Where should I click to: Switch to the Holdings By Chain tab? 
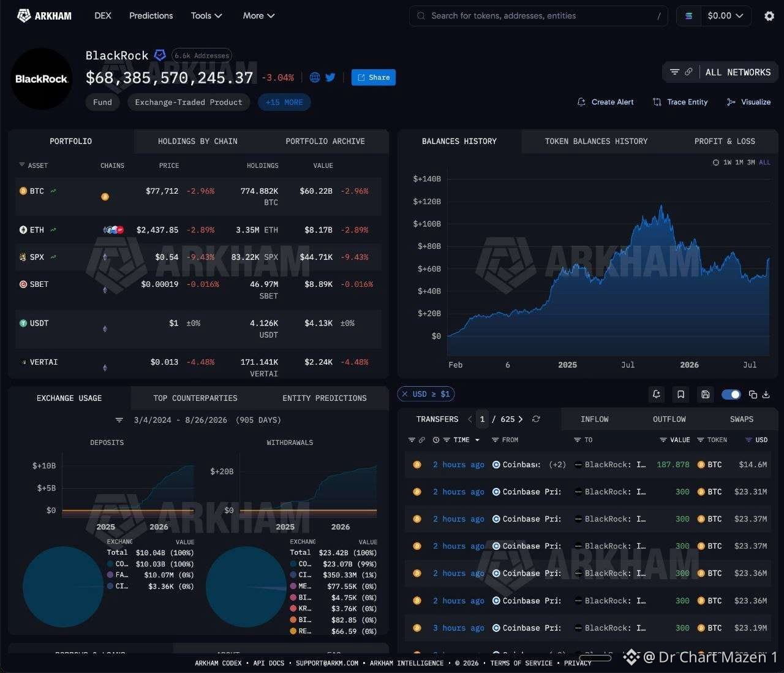click(198, 142)
